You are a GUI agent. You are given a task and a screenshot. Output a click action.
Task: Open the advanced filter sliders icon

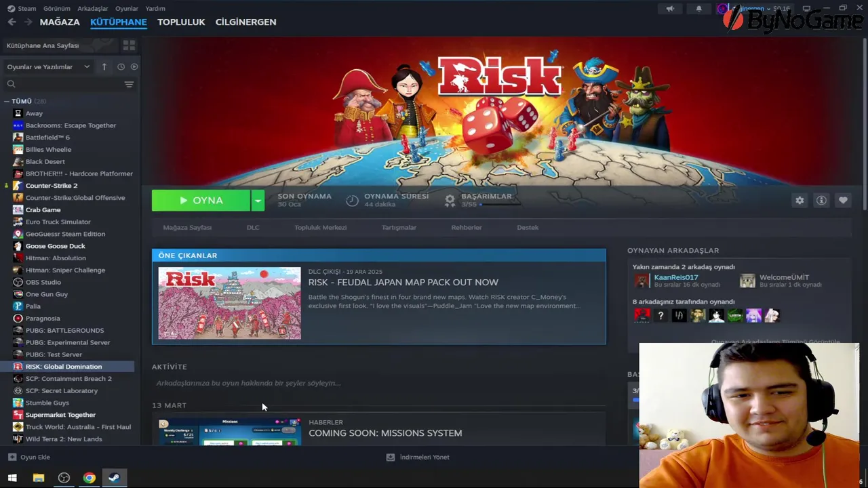(129, 84)
